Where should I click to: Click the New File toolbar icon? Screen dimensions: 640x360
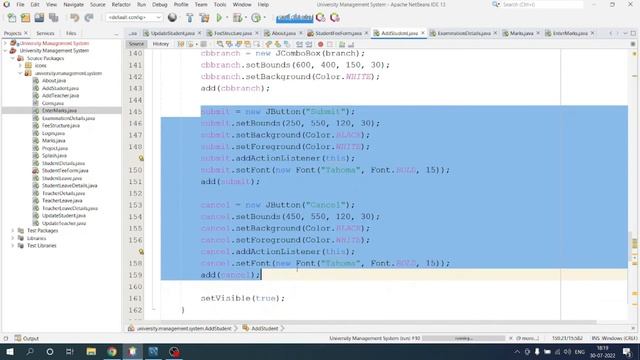[11, 18]
